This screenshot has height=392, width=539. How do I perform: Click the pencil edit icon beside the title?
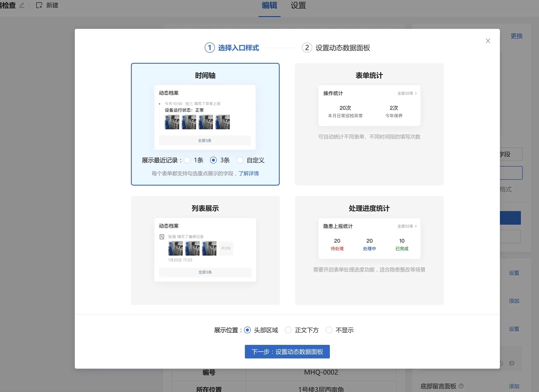[22, 5]
